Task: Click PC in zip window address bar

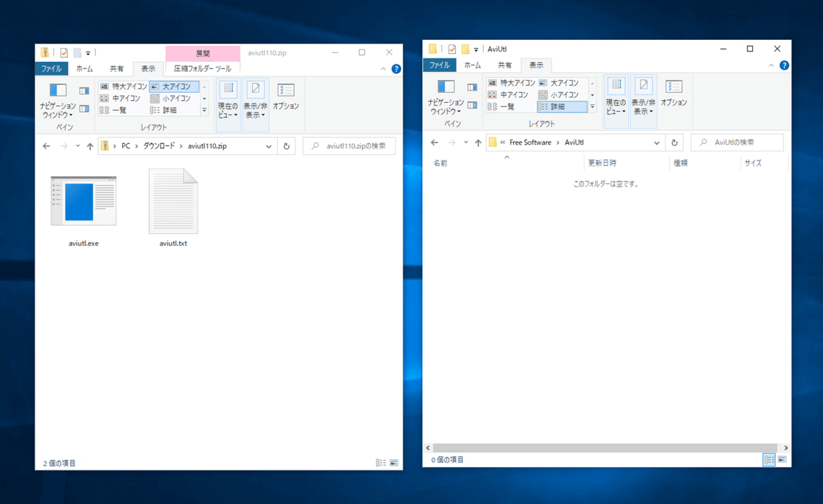Action: coord(126,146)
